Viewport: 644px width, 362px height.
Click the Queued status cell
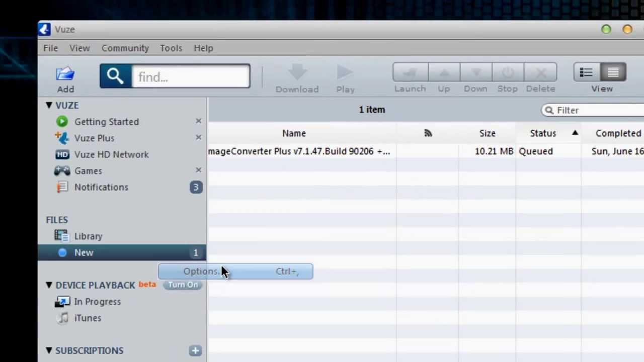[536, 151]
